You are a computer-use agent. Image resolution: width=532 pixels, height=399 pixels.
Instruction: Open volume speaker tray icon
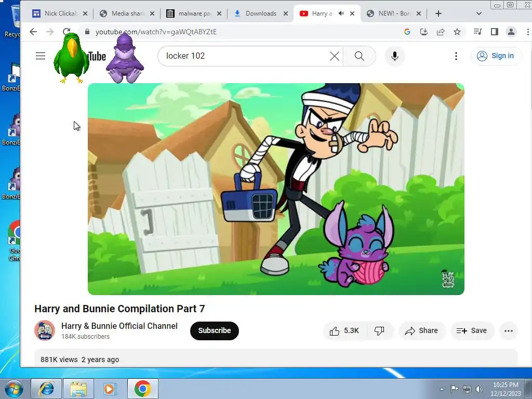click(x=479, y=389)
